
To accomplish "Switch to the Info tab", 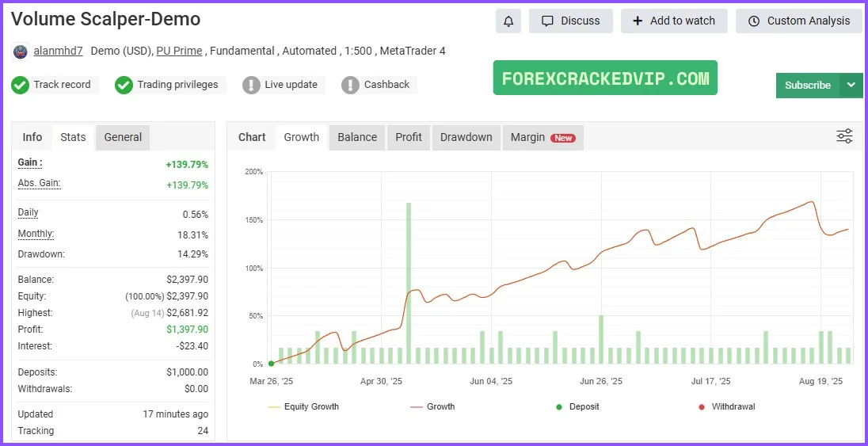I will pos(32,137).
